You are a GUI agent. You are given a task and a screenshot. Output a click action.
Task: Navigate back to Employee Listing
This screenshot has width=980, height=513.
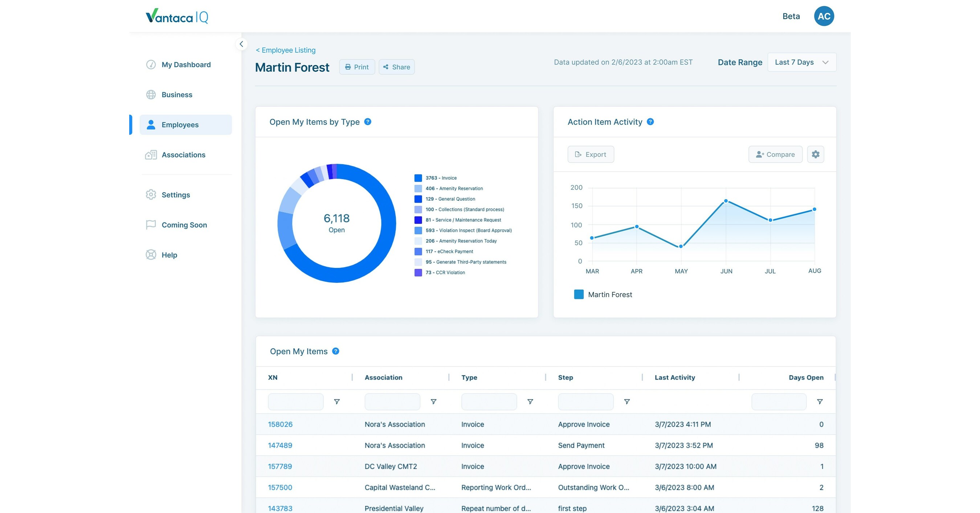(286, 50)
